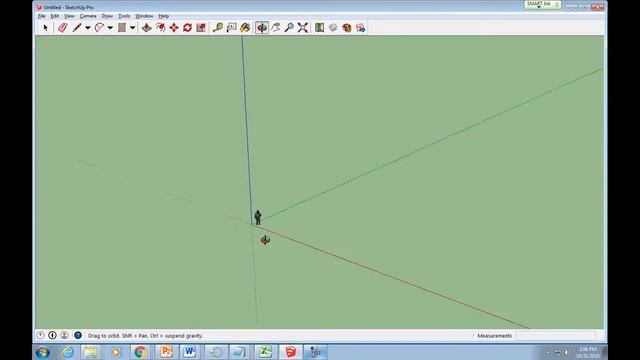
Task: Click the red SketchUp taskbar icon
Action: (290, 352)
